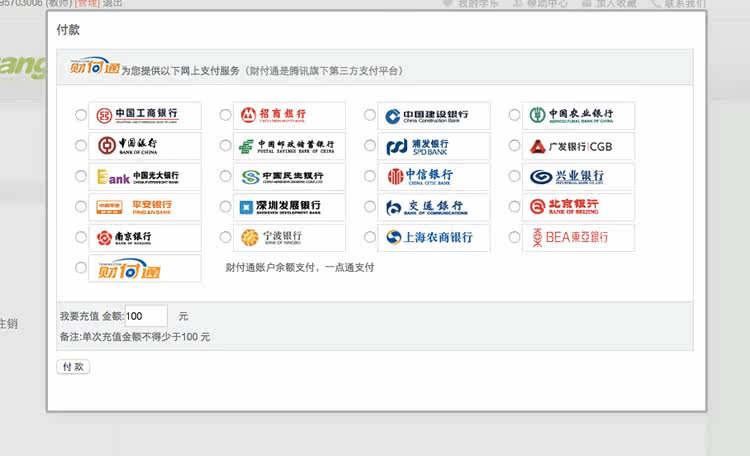This screenshot has width=750, height=456.
Task: Click the 南京银行 logo
Action: [x=145, y=238]
